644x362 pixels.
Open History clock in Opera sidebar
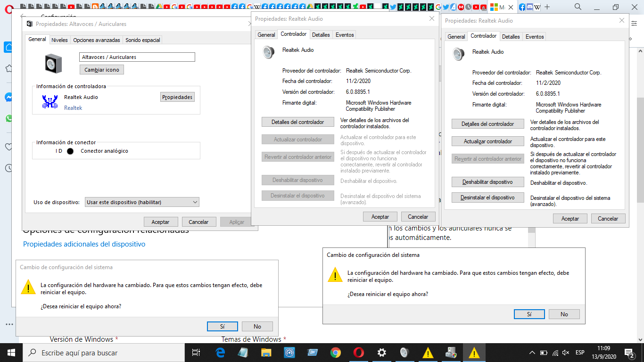9,168
